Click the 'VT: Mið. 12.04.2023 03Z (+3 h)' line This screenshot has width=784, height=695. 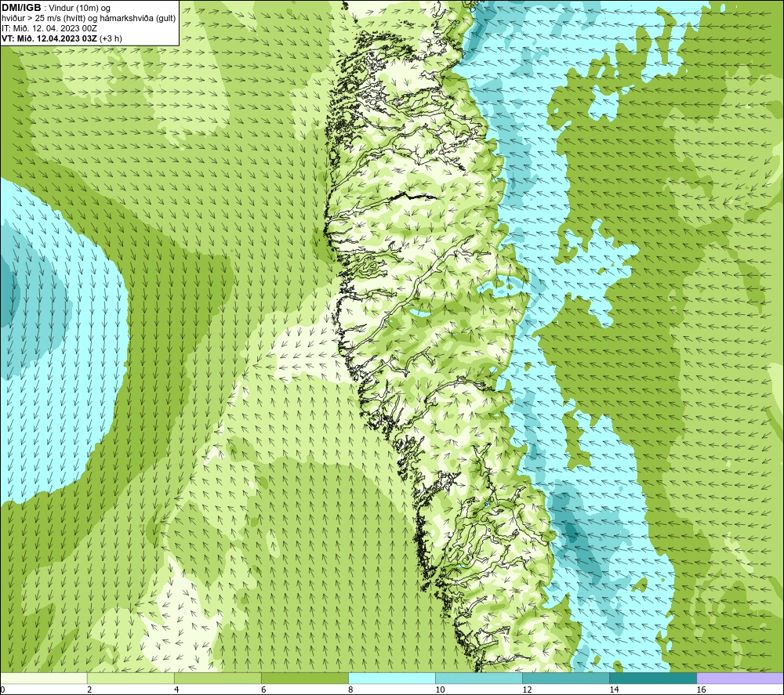point(62,38)
